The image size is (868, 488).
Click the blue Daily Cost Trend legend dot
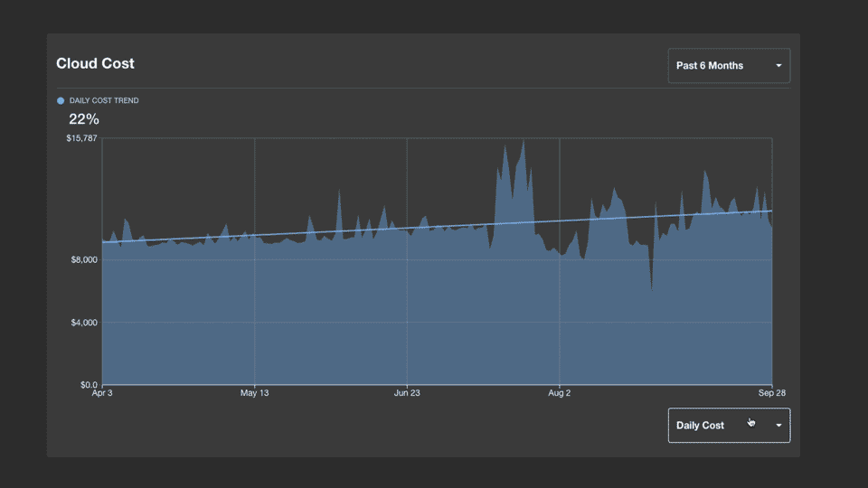point(61,100)
